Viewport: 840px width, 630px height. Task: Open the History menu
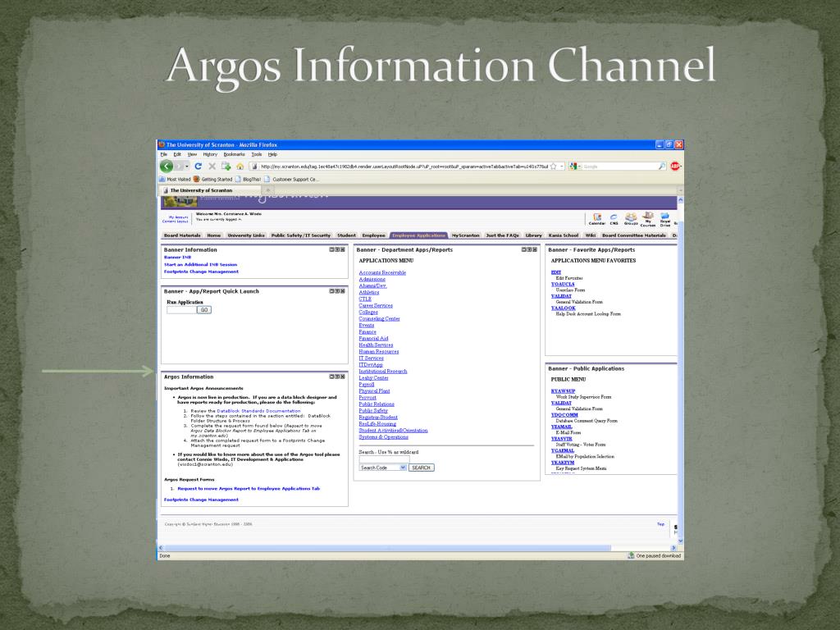210,154
